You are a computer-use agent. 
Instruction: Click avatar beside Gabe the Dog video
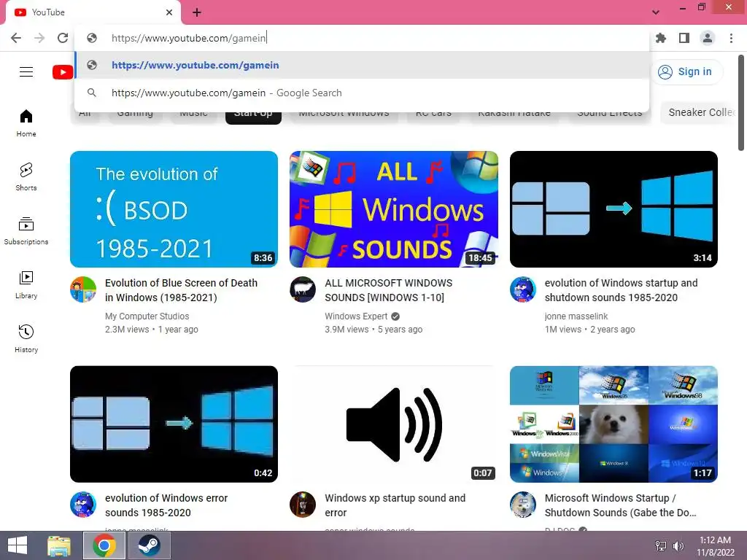click(x=522, y=505)
